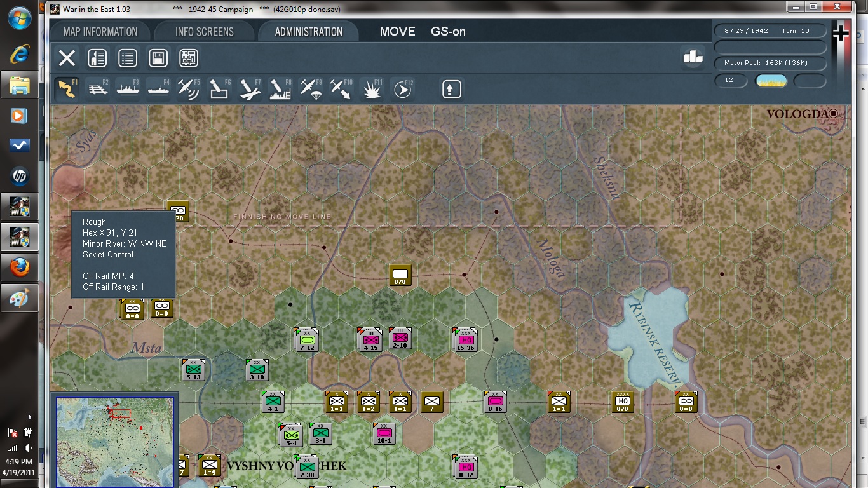Select the F9 air transport parachute icon

coord(311,89)
